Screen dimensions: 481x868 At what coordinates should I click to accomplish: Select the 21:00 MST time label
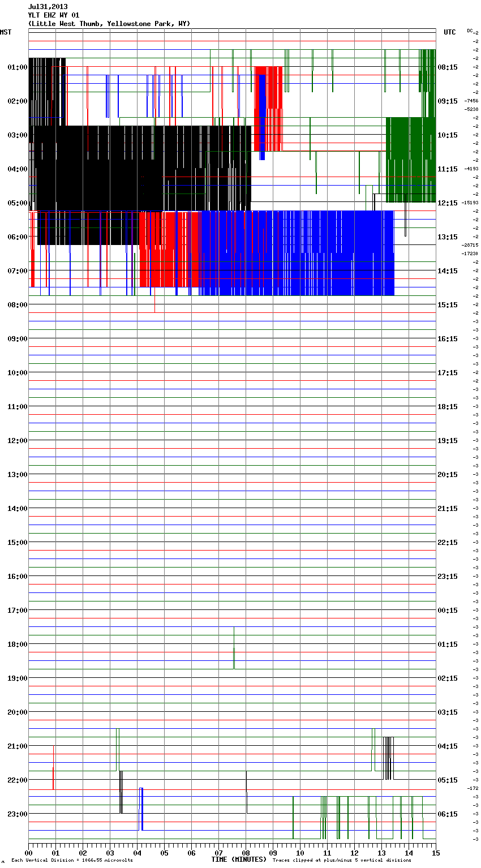click(18, 746)
